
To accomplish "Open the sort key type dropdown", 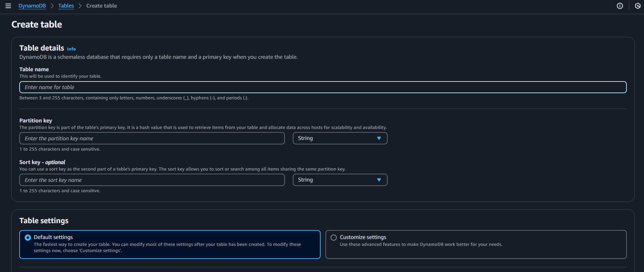I will coord(340,180).
